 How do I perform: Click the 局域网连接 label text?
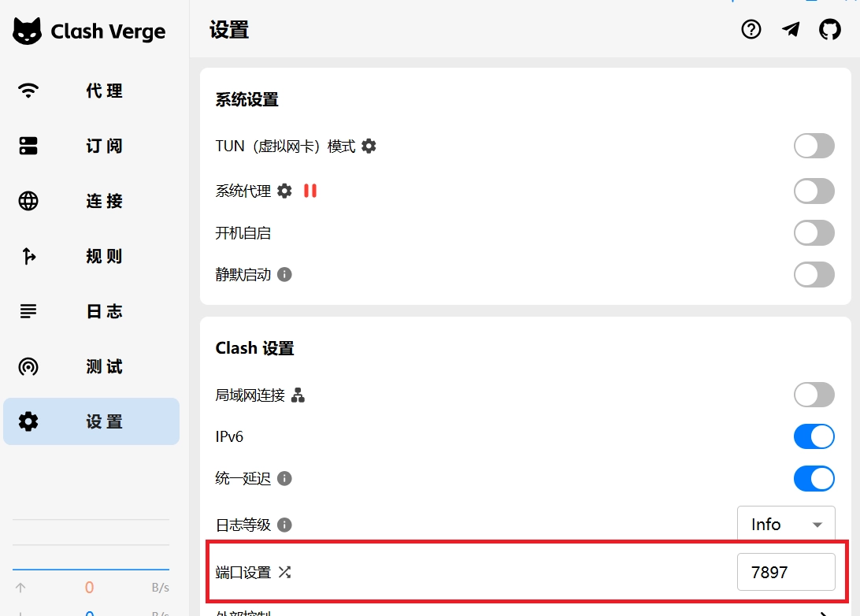point(250,395)
